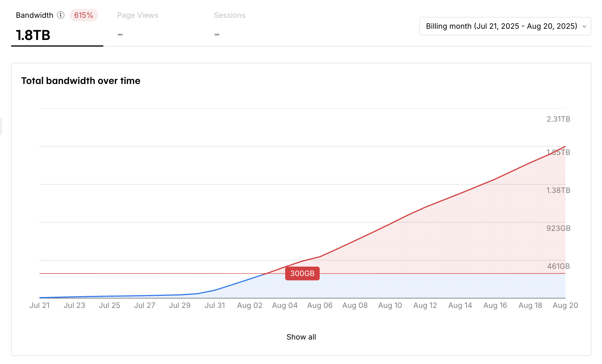Click the 923GB y-axis label
This screenshot has width=602, height=364.
[558, 228]
